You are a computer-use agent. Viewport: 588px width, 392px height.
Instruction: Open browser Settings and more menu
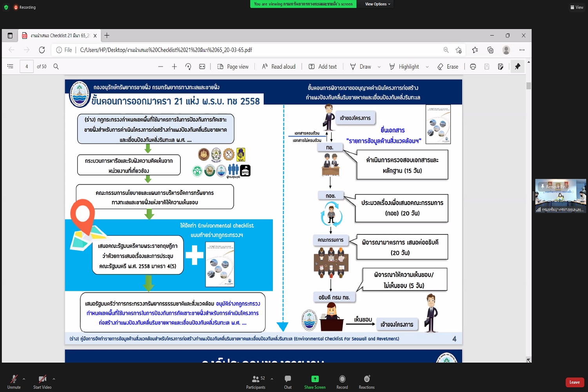pos(522,50)
